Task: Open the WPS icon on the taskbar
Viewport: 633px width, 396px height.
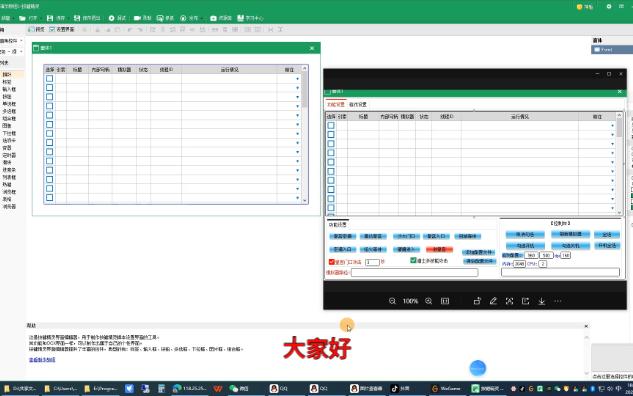Action: point(218,388)
